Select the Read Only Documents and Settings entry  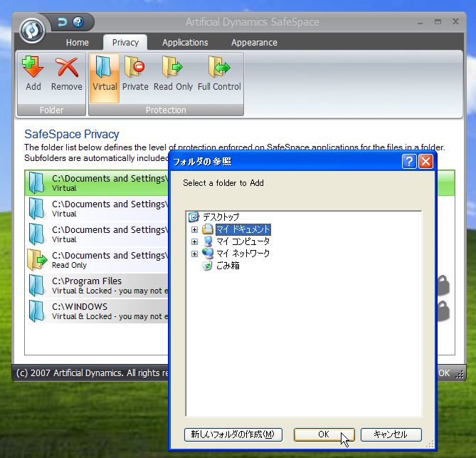(x=97, y=260)
